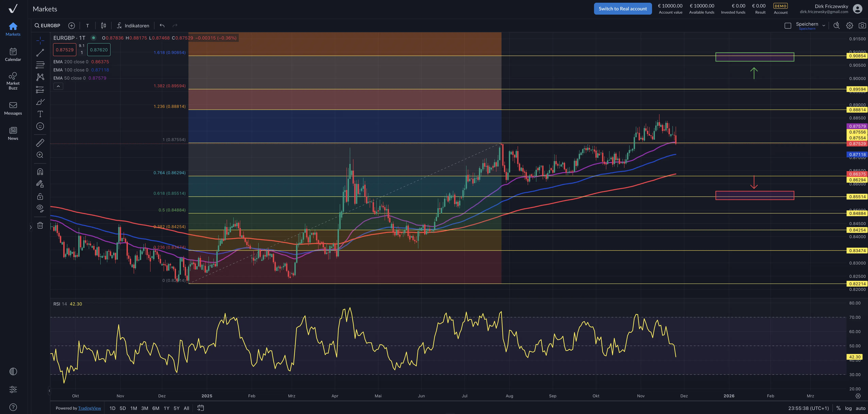Image resolution: width=868 pixels, height=414 pixels.
Task: Switch to the 1Y timeframe
Action: click(x=166, y=408)
